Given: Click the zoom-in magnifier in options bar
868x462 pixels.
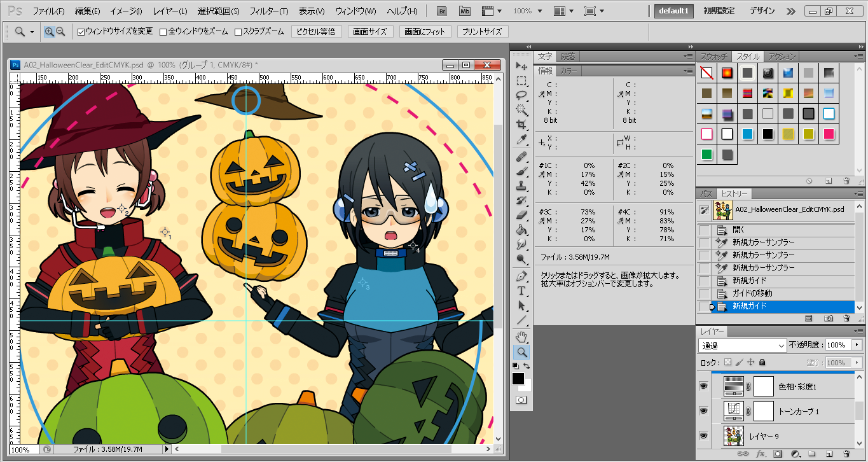Looking at the screenshot, I should coord(50,32).
